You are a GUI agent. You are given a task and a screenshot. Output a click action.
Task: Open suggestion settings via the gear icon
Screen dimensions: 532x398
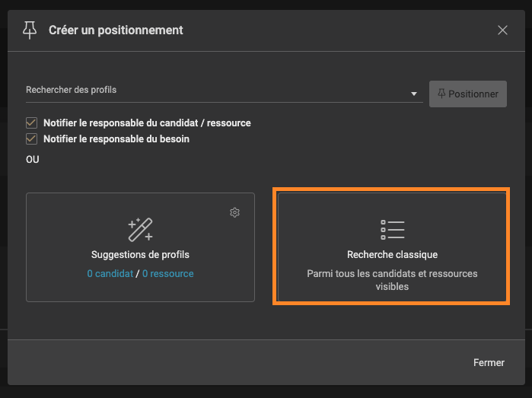(x=234, y=212)
